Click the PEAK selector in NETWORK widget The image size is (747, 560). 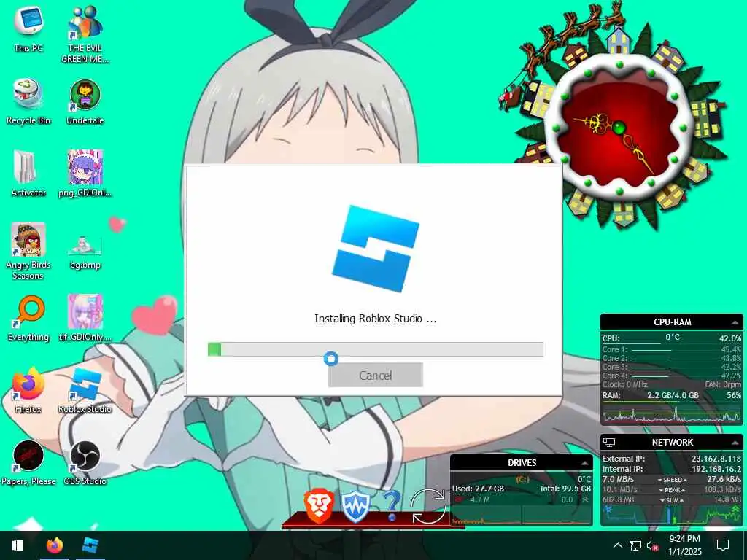click(672, 490)
